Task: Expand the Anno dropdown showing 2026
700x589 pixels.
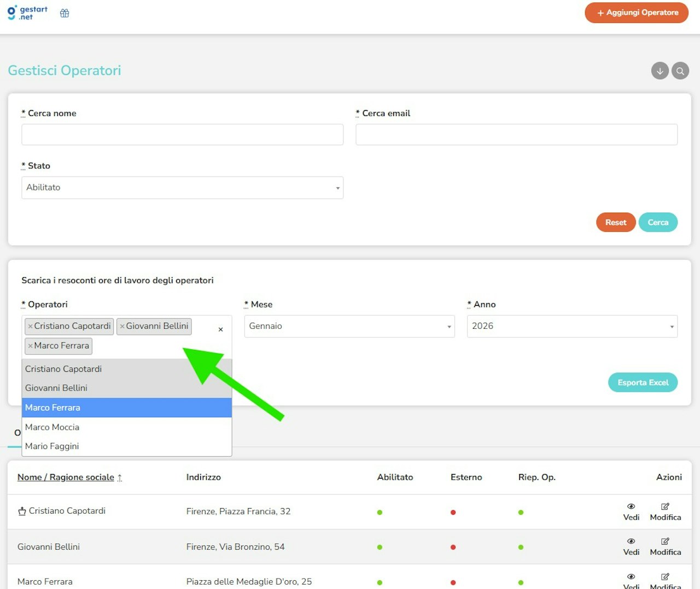Action: point(571,326)
